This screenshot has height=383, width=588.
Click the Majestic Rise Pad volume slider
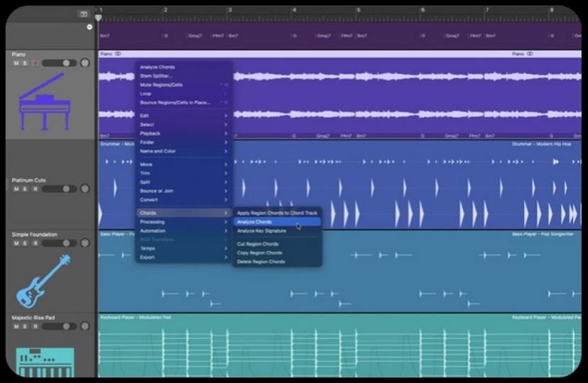pos(59,326)
